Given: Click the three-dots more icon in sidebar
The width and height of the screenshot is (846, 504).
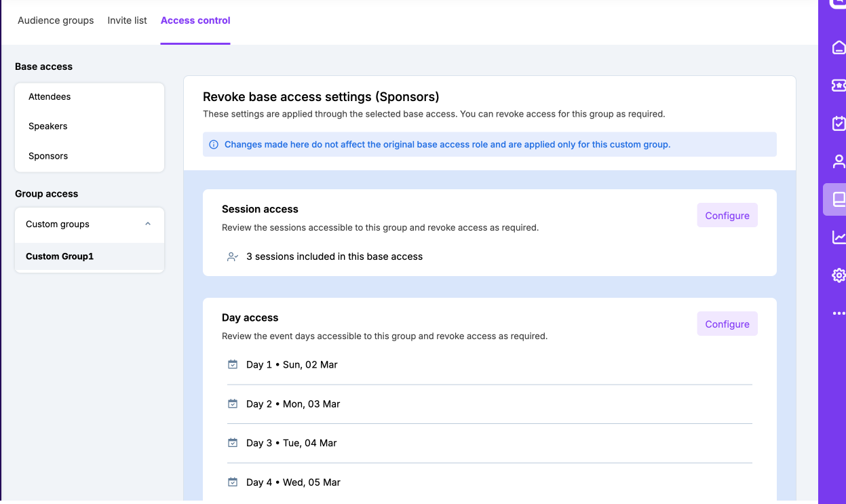Looking at the screenshot, I should 839,313.
